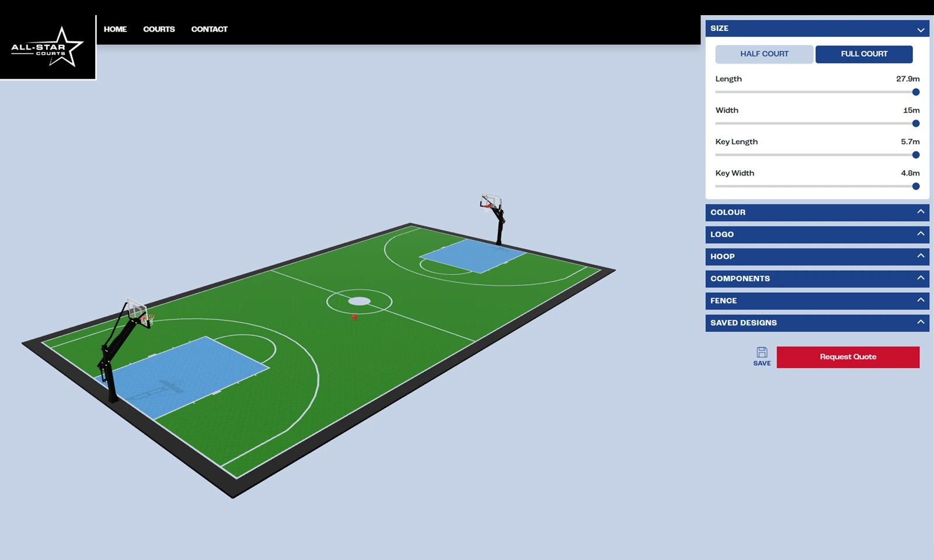Go to HOME in the top navigation
Screen dimensions: 934x560
[x=115, y=29]
